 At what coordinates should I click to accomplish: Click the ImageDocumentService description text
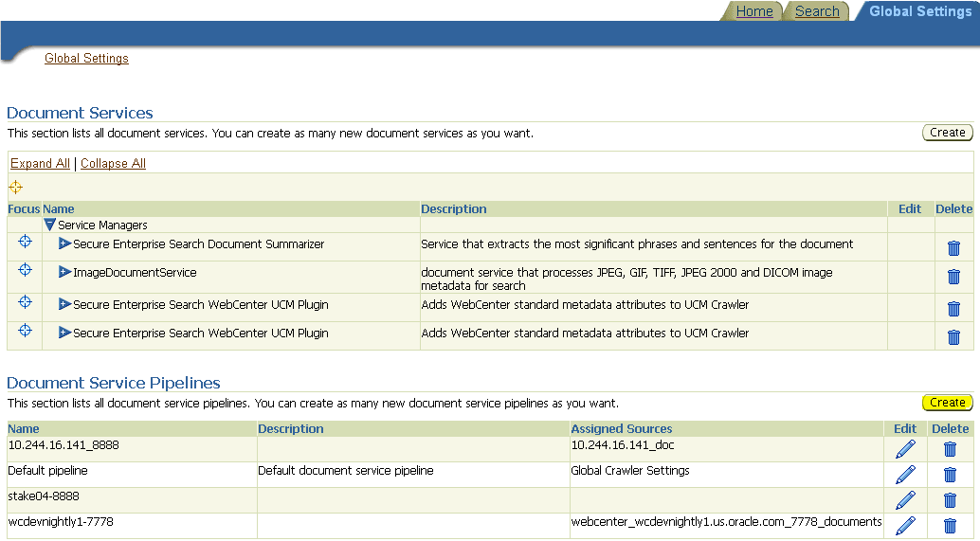(x=626, y=280)
